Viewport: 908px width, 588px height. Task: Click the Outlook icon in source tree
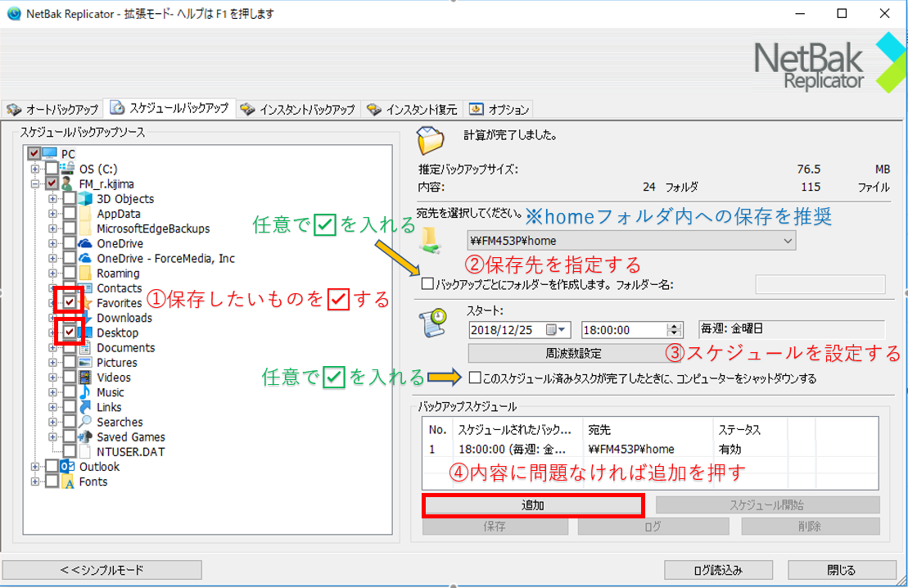pyautogui.click(x=69, y=467)
